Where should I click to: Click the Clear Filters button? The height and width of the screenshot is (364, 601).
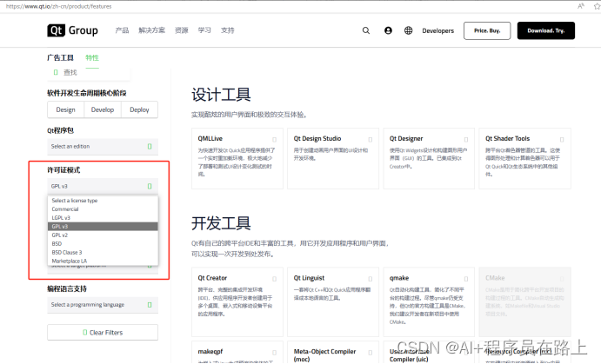[103, 333]
